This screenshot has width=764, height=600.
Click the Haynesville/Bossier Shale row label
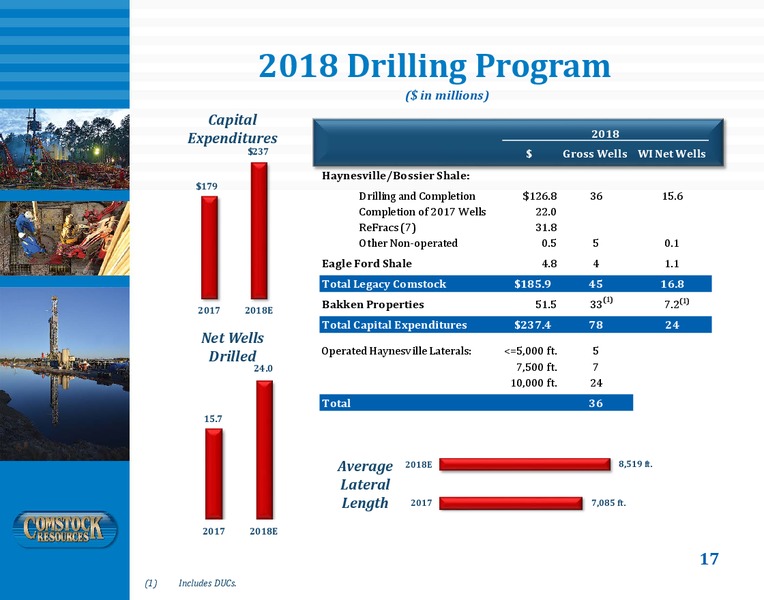tap(396, 175)
